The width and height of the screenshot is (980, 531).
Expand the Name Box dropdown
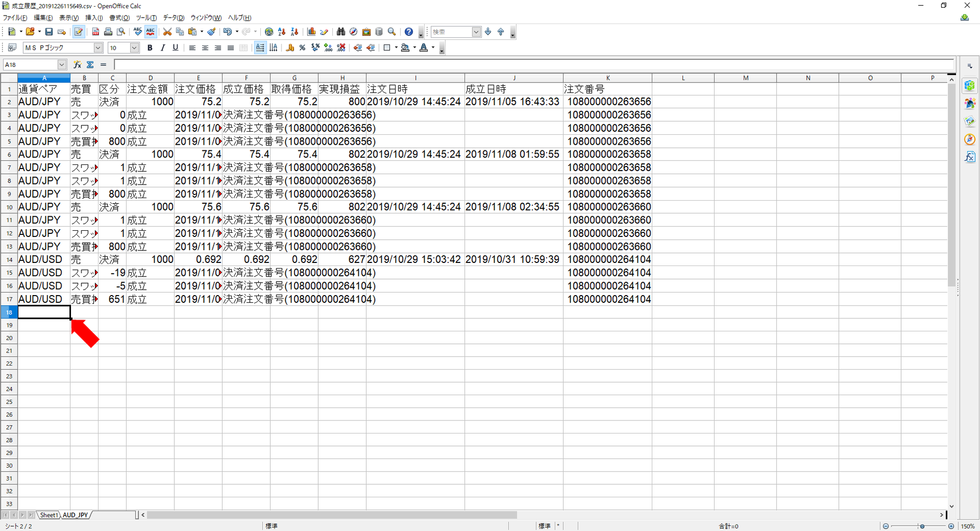(x=62, y=65)
